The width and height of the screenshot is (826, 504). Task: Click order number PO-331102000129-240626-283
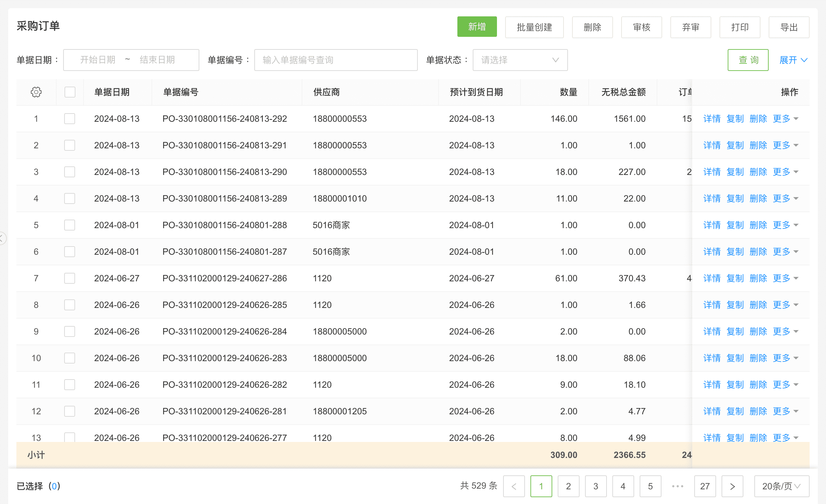[225, 358]
